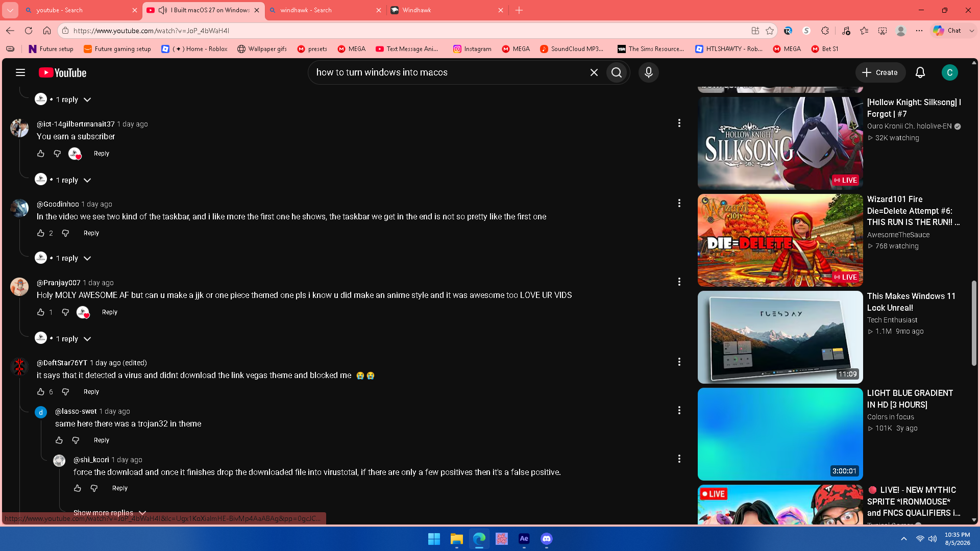Open action menu for @DeftStar76YT comment
This screenshot has width=980, height=551.
coord(679,362)
